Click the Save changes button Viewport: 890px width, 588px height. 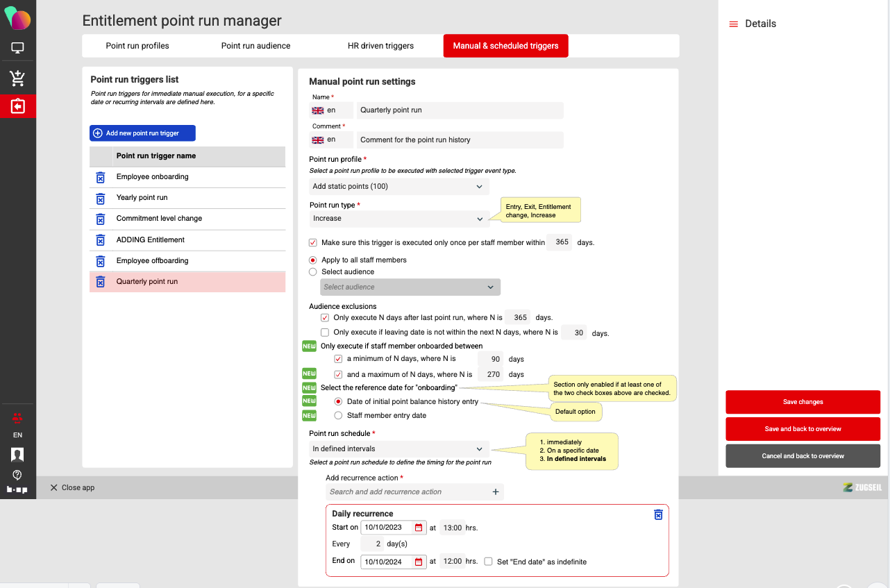click(803, 402)
